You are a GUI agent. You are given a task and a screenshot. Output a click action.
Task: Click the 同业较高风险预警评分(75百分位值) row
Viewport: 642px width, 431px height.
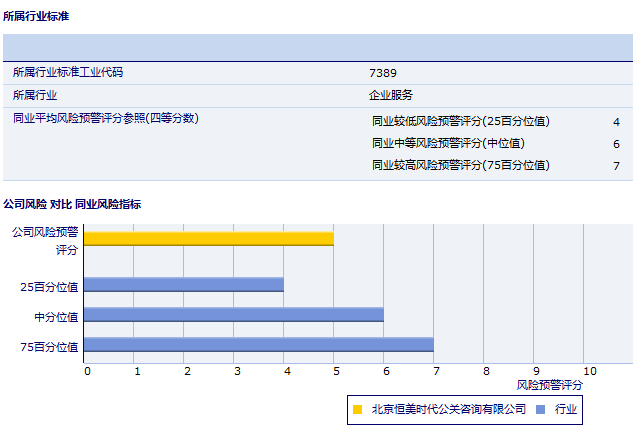click(460, 165)
